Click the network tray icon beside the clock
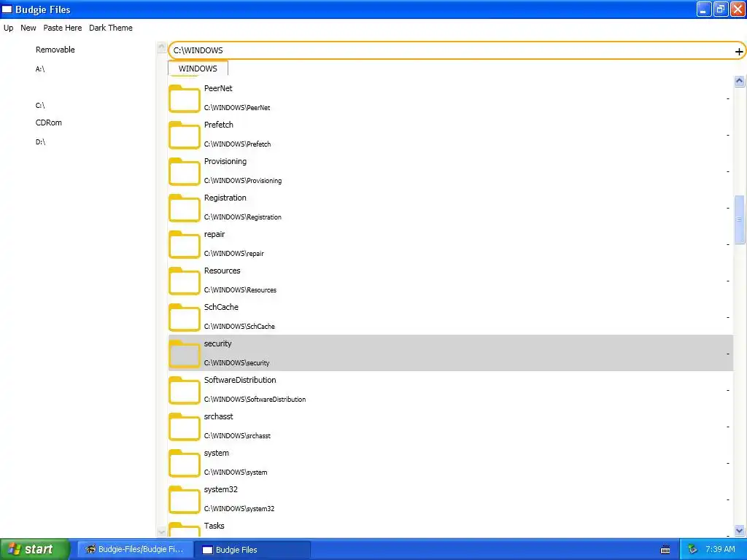 tap(692, 550)
